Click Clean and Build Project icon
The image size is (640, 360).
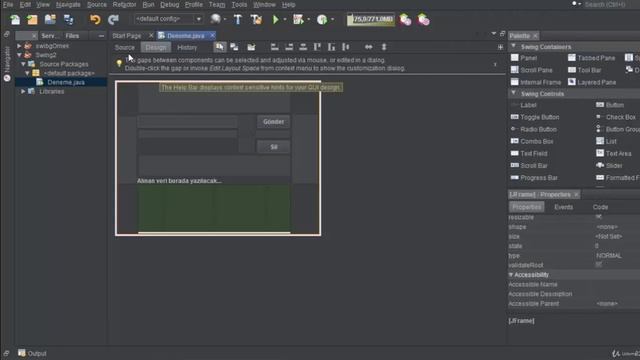point(256,19)
